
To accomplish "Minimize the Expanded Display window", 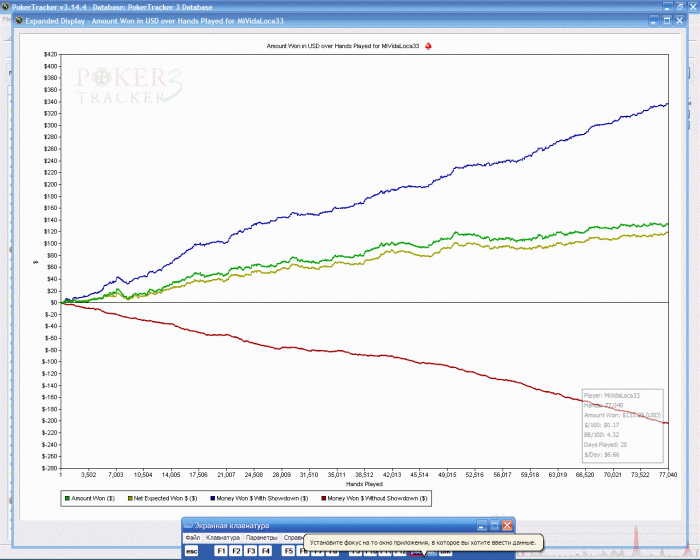I will coord(654,21).
